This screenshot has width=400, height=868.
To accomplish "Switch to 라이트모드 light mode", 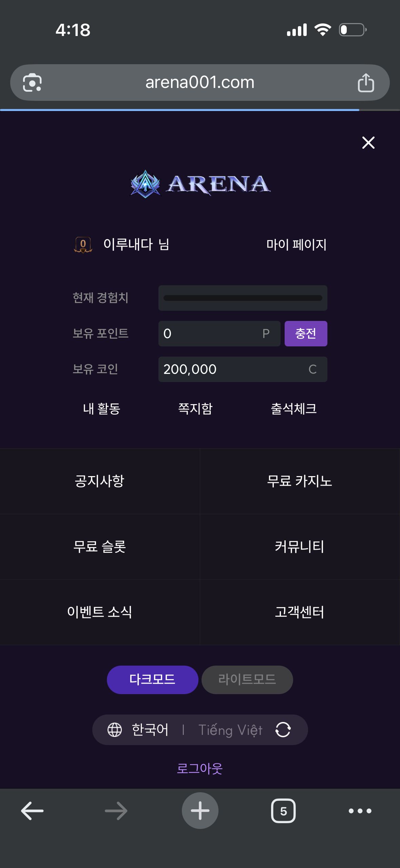I will (247, 680).
